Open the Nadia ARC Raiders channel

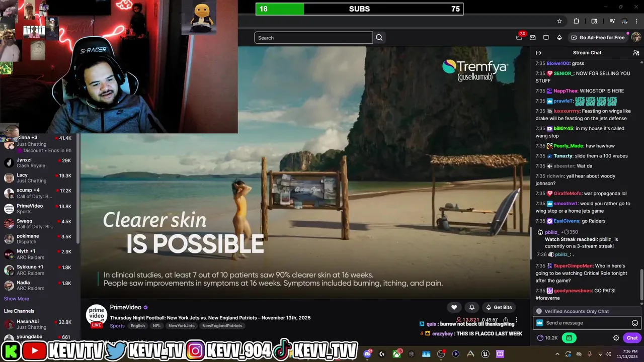[38, 286]
